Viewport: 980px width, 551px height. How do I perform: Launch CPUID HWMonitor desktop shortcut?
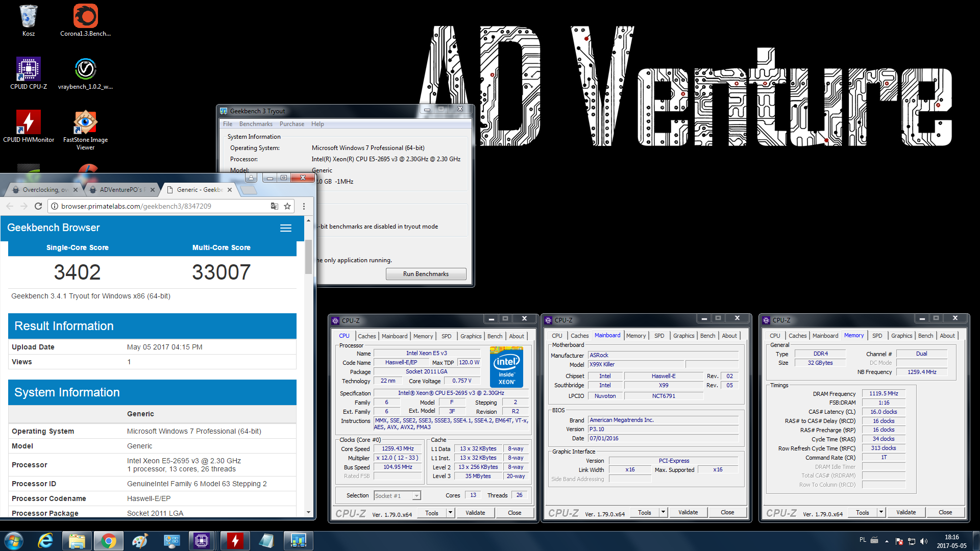coord(29,127)
